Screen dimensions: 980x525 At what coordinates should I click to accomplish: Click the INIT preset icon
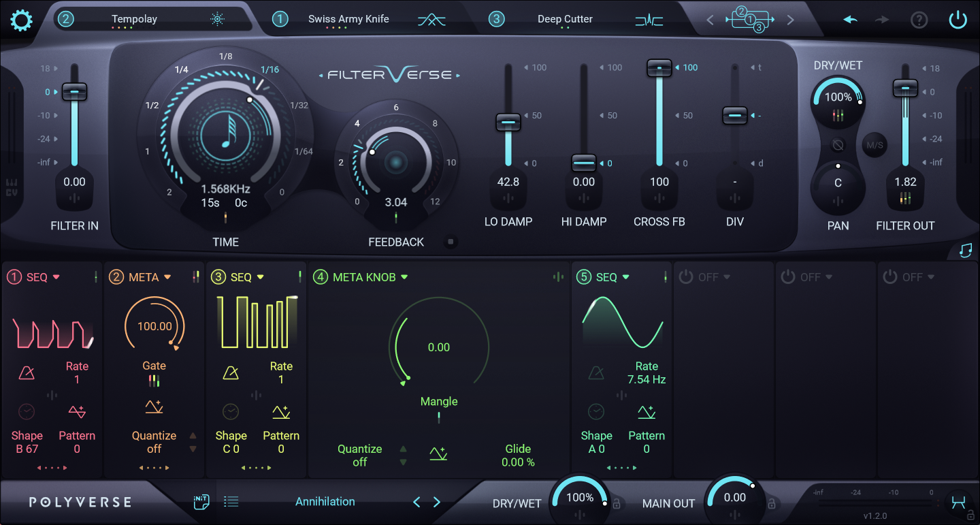(201, 502)
